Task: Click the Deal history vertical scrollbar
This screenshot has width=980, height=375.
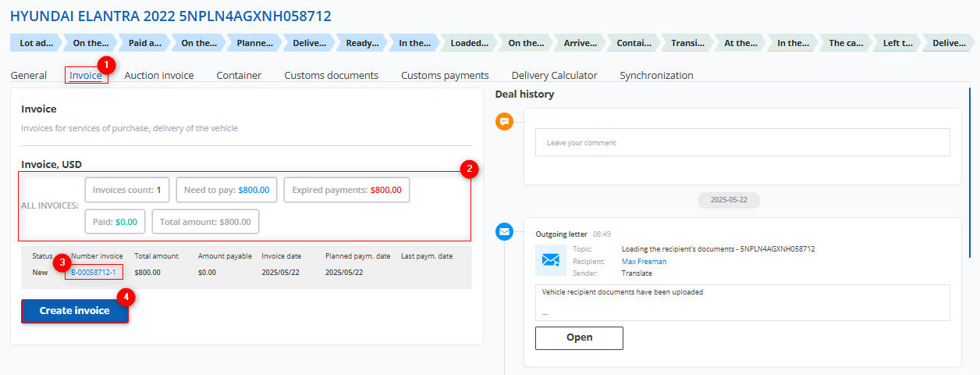Action: [970, 173]
